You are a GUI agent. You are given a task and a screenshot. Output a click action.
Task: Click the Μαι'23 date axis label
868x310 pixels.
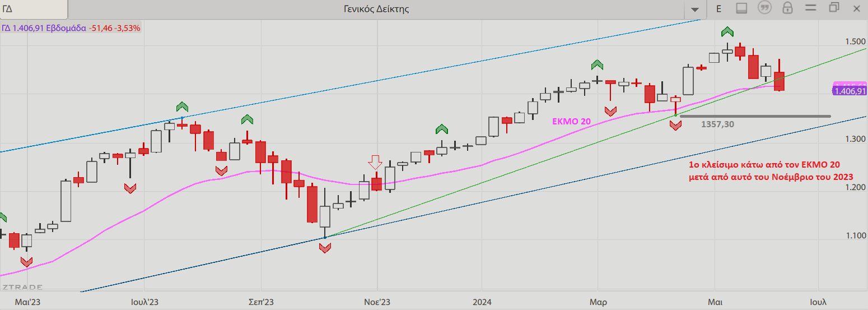coord(27,302)
